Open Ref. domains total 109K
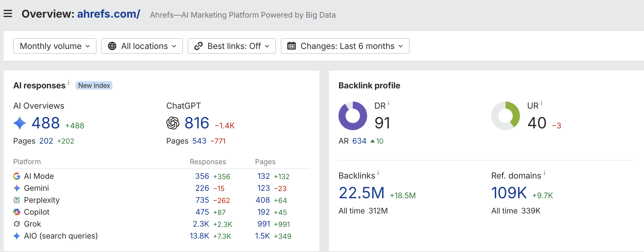 [x=509, y=193]
